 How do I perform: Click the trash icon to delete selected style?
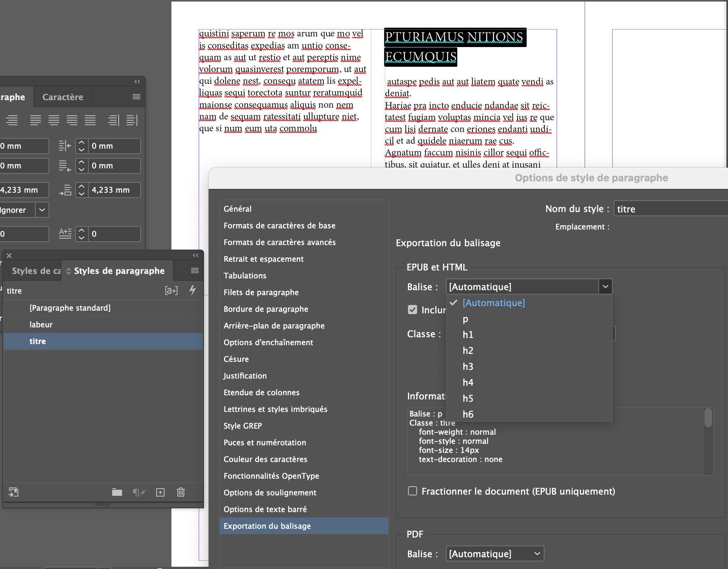[x=181, y=492]
